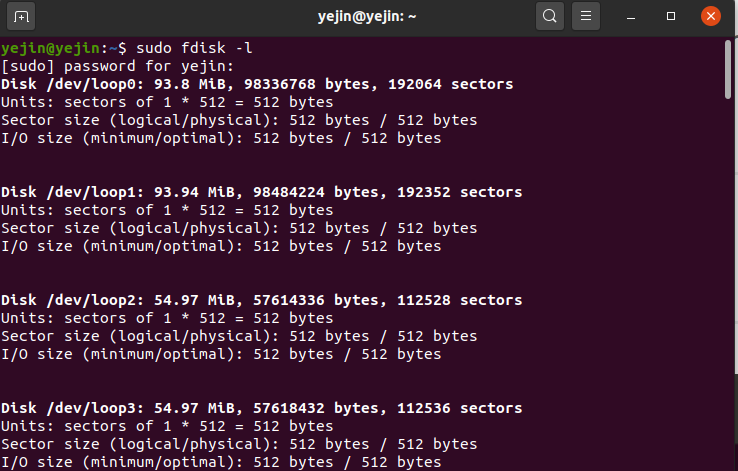
Task: Click the Sector size line under loop1
Action: (x=239, y=228)
